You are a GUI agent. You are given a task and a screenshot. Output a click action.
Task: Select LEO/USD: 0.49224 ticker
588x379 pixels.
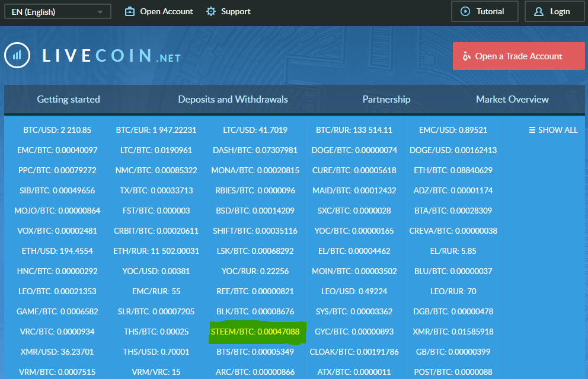coord(354,292)
